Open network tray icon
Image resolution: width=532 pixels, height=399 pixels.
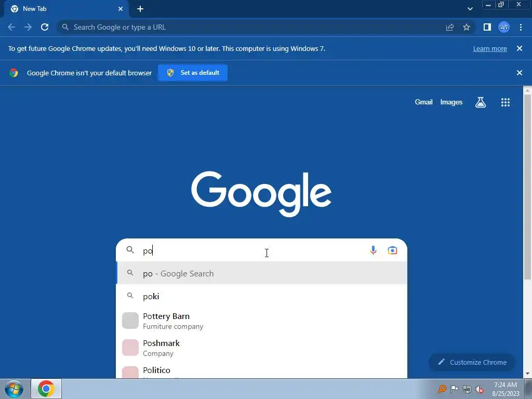[467, 389]
